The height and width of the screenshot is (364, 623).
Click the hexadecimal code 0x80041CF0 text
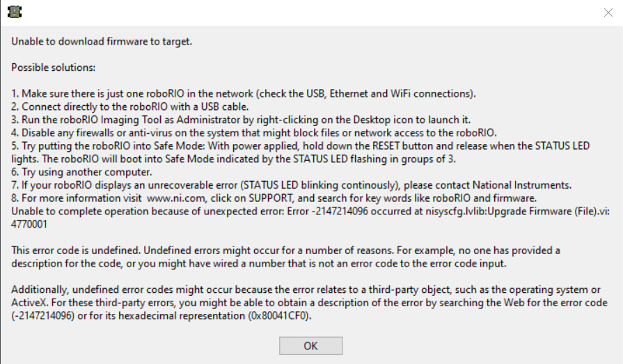(279, 316)
